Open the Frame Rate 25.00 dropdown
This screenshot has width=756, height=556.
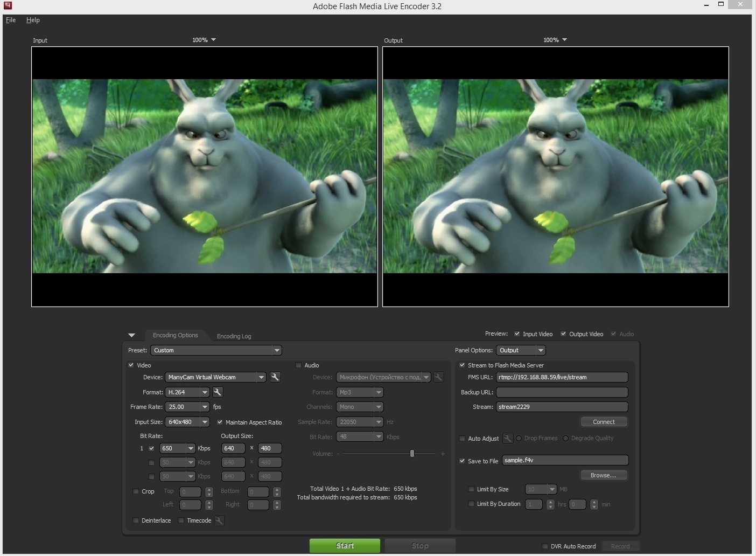(x=187, y=407)
